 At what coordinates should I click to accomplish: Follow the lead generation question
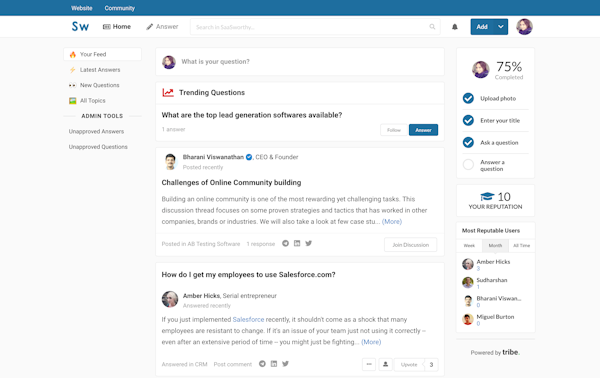pyautogui.click(x=394, y=130)
